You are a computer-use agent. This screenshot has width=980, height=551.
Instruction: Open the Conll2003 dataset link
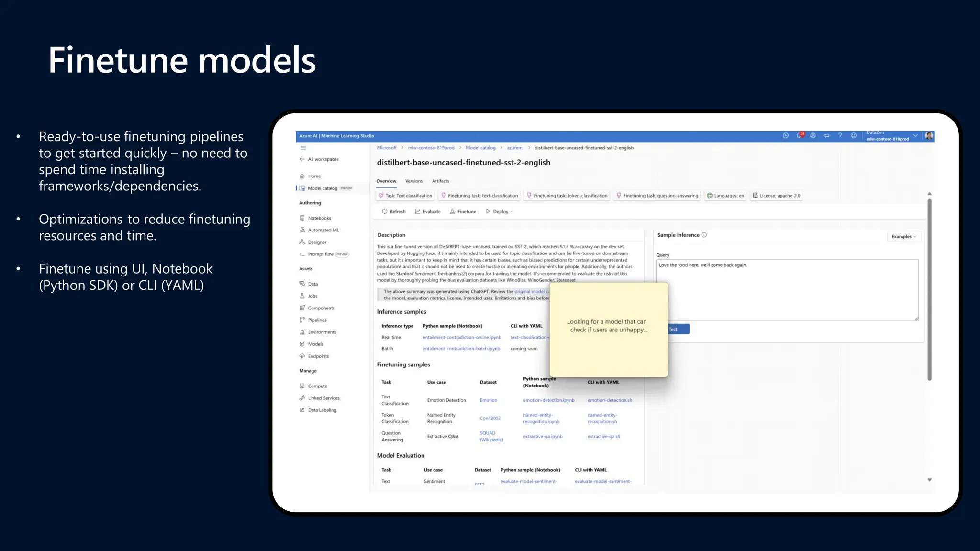point(490,419)
